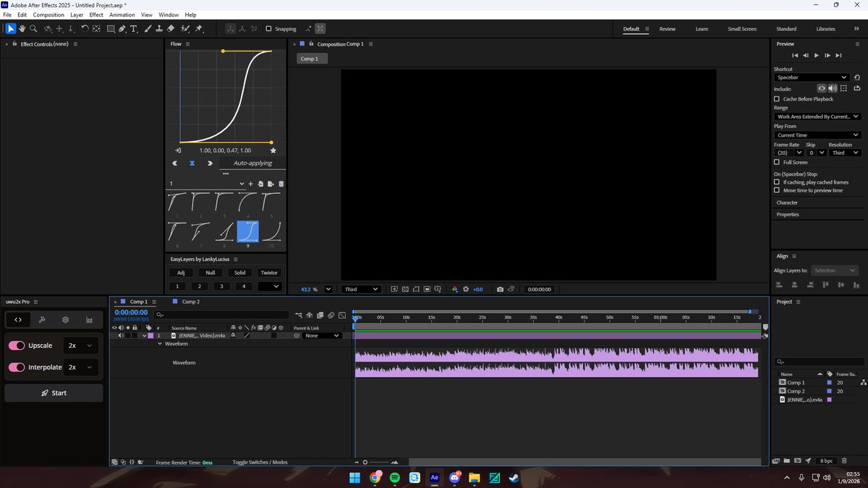Open the magnification ratio dropdown arrow
The width and height of the screenshot is (868, 488).
click(328, 289)
